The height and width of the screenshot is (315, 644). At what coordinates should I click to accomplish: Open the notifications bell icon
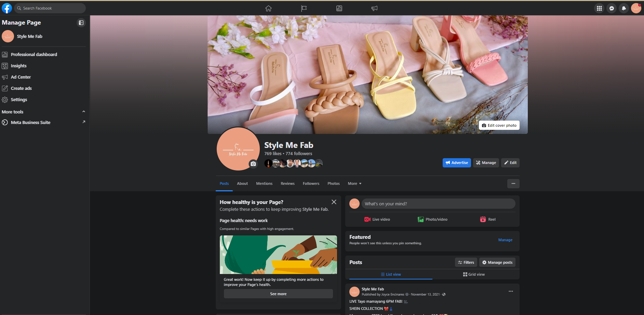[x=624, y=8]
